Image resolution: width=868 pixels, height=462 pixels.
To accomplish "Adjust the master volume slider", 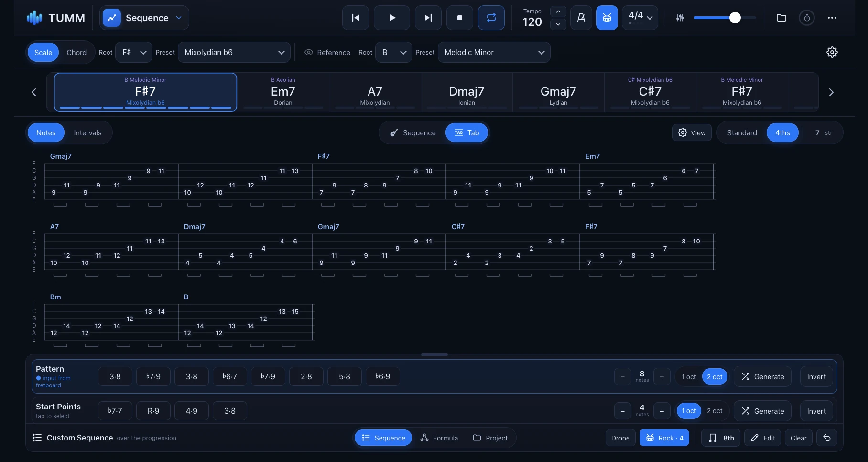I will pos(725,18).
